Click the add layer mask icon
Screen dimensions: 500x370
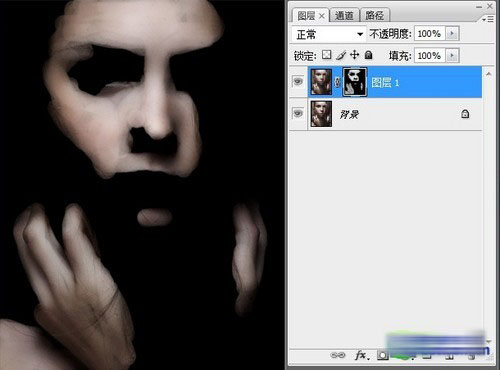[383, 355]
